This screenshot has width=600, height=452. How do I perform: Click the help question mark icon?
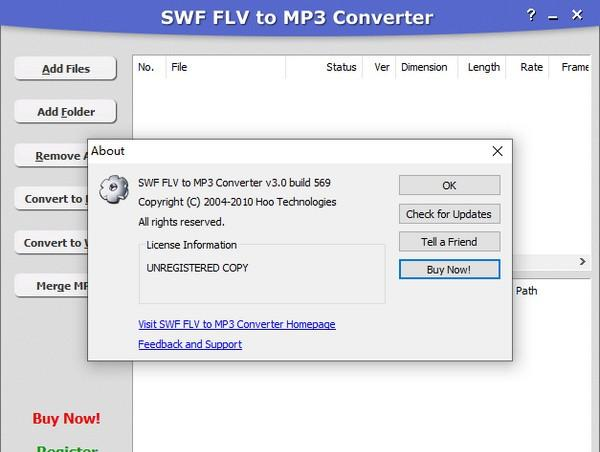coord(531,15)
